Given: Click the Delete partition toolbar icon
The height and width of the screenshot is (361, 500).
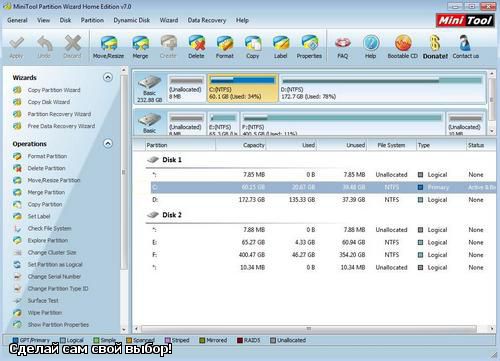Looking at the screenshot, I should click(x=196, y=43).
